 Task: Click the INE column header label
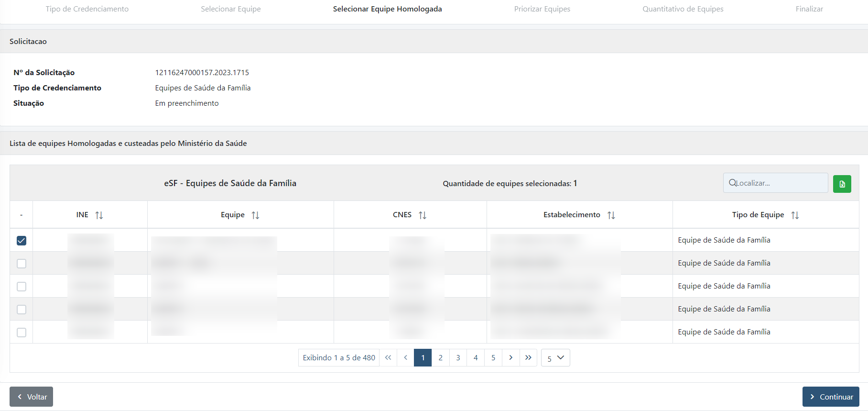point(82,215)
